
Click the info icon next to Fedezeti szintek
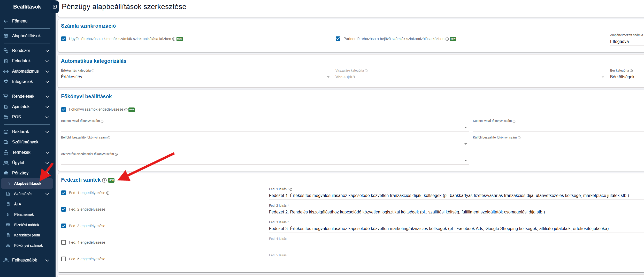pos(104,180)
